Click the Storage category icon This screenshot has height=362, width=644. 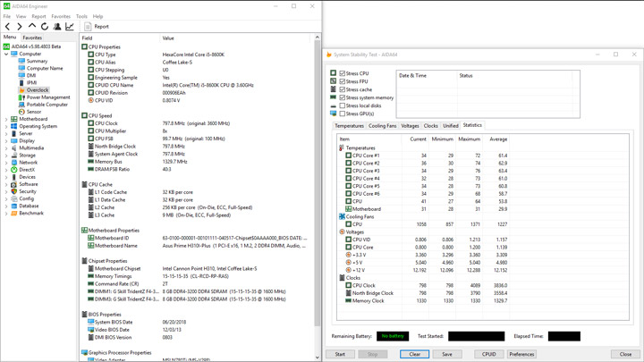pos(14,156)
